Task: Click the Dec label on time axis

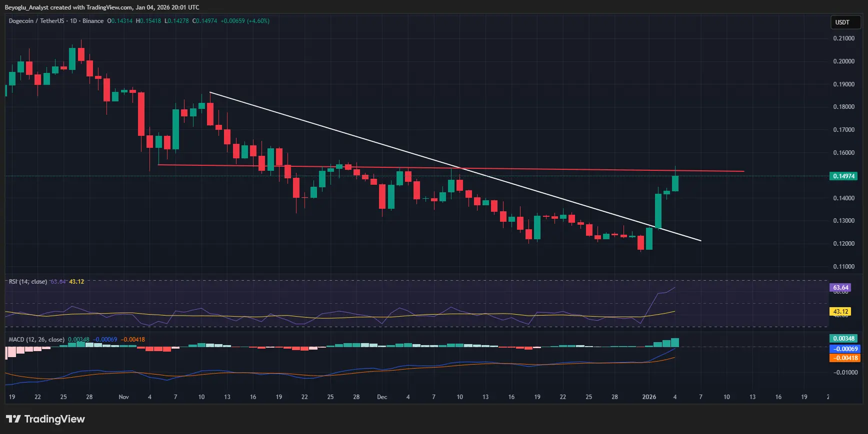Action: [382, 397]
